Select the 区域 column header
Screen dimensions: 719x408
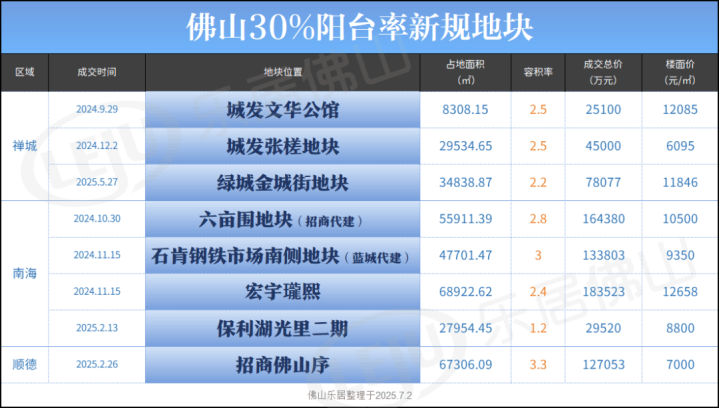tap(25, 72)
